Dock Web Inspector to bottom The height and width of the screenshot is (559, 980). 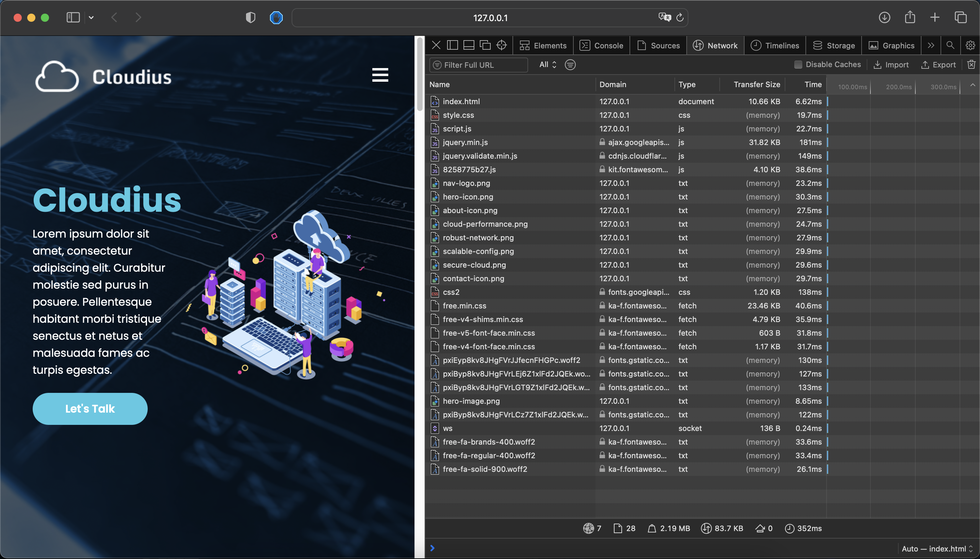tap(469, 45)
